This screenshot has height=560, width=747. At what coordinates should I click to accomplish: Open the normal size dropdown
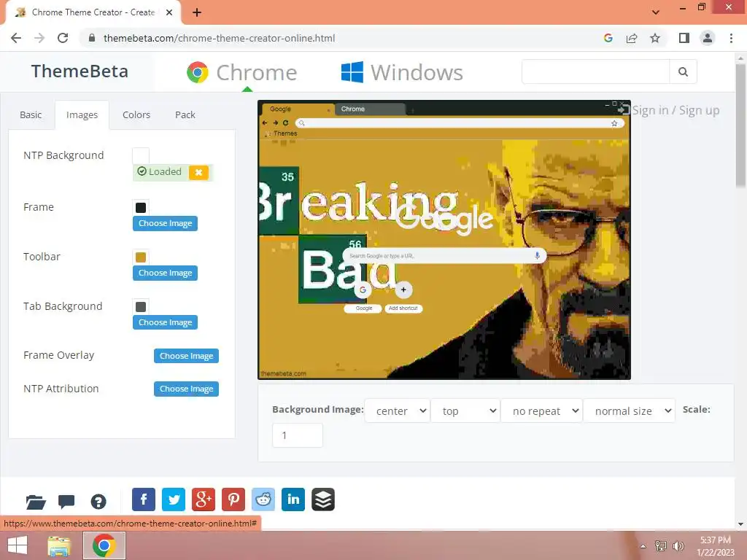coord(630,411)
